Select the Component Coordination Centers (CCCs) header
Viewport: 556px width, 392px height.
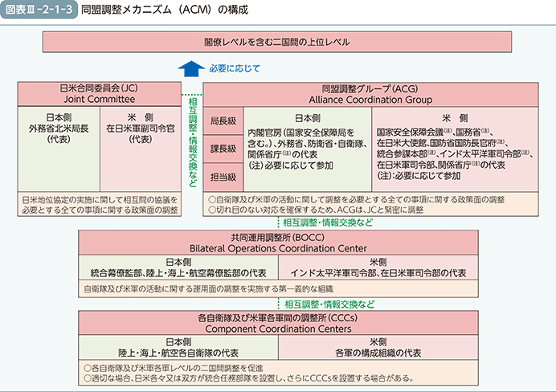tap(278, 323)
